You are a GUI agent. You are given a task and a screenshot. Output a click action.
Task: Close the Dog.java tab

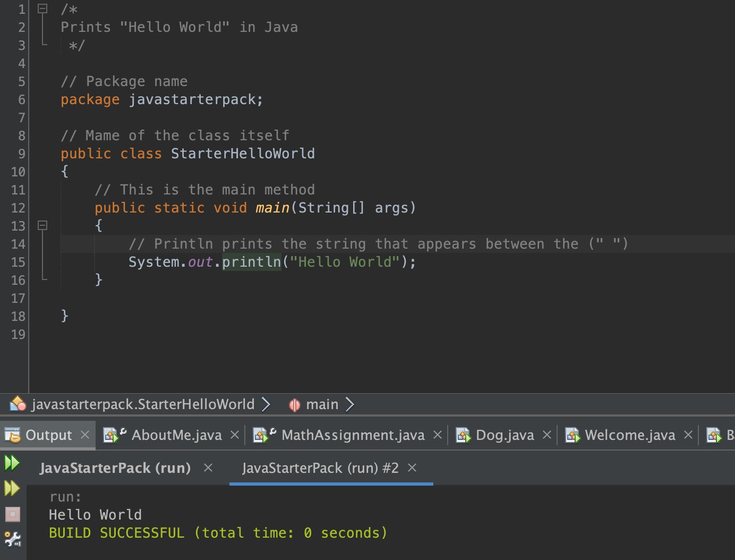pyautogui.click(x=547, y=435)
